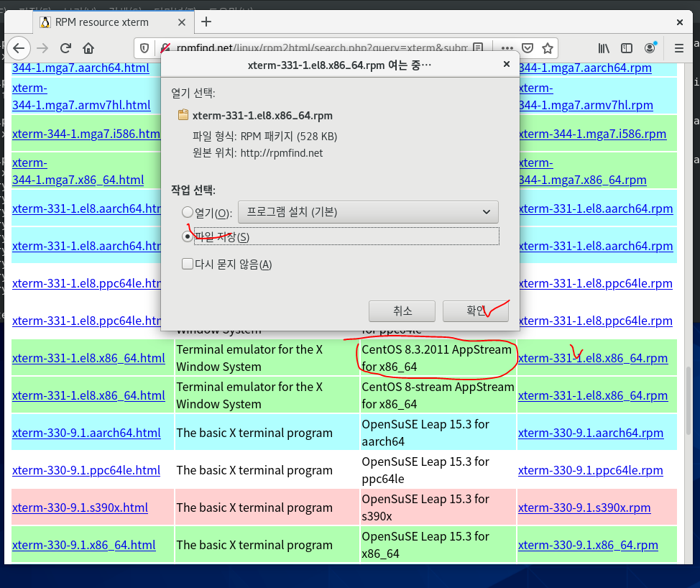This screenshot has width=700, height=588.
Task: Open xterm-330-9.1.x86_64.html link
Action: [x=84, y=545]
